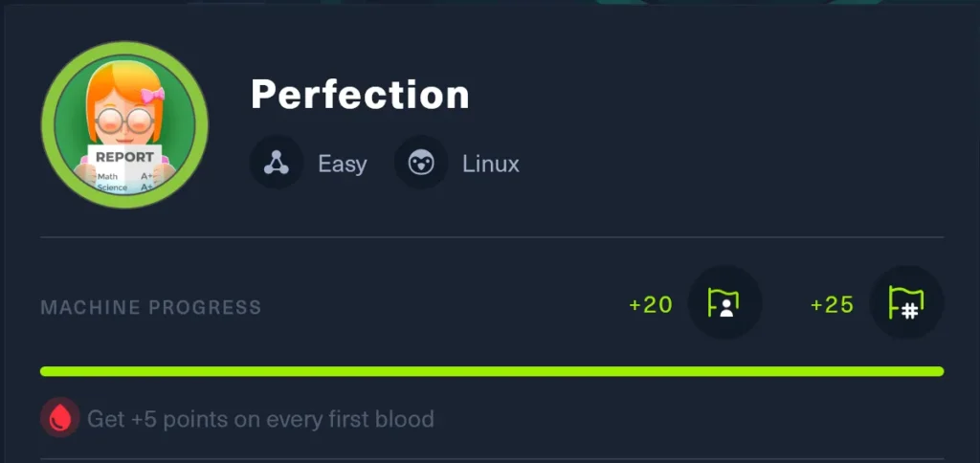
Task: Click the first blood bonus points text
Action: [x=260, y=418]
